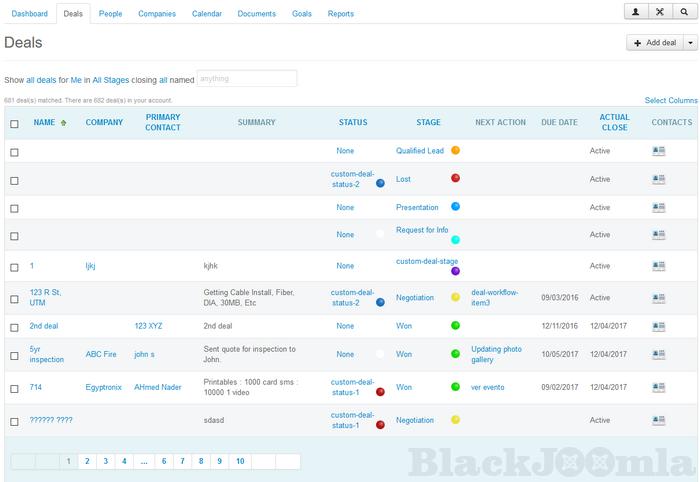Click the user profile icon in top bar
The width and height of the screenshot is (700, 482).
[635, 12]
